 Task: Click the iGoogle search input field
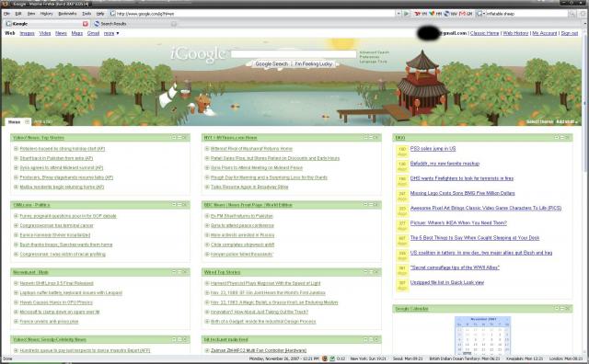click(294, 54)
